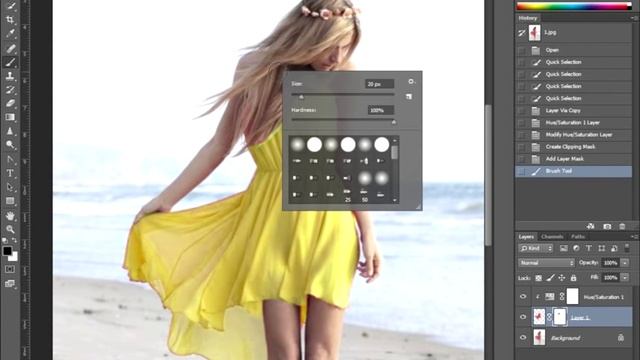Lock transparent pixels
640x360 pixels.
(539, 278)
